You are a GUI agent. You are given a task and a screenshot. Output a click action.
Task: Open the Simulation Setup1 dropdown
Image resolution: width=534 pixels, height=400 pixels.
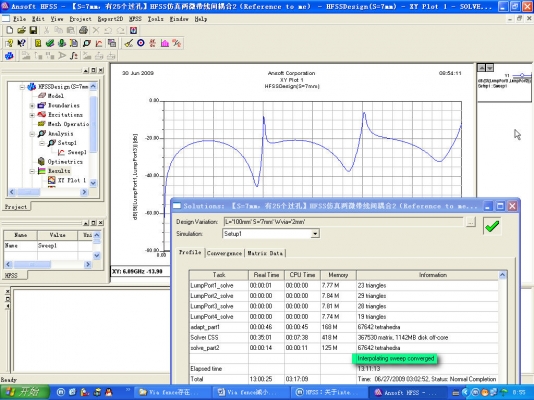315,234
